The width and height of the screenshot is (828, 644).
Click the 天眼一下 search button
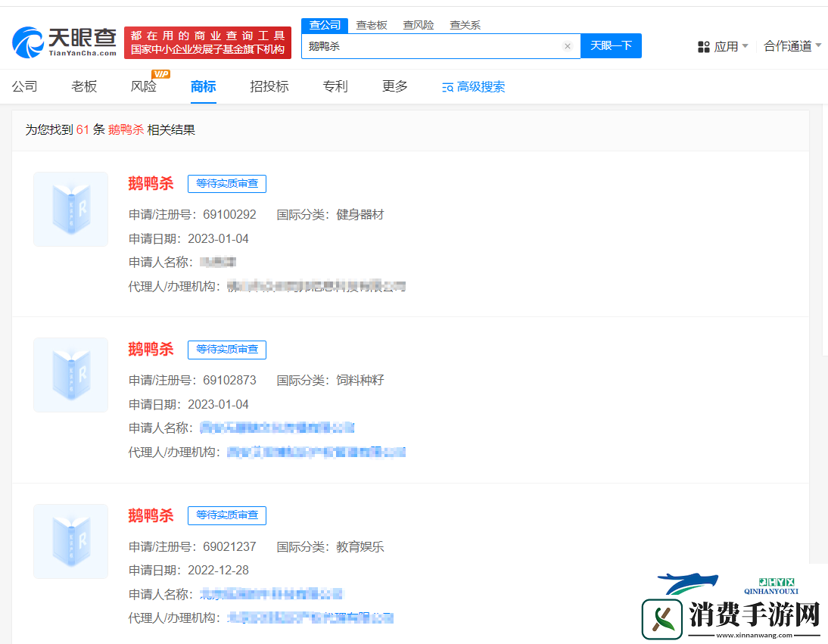coord(611,46)
